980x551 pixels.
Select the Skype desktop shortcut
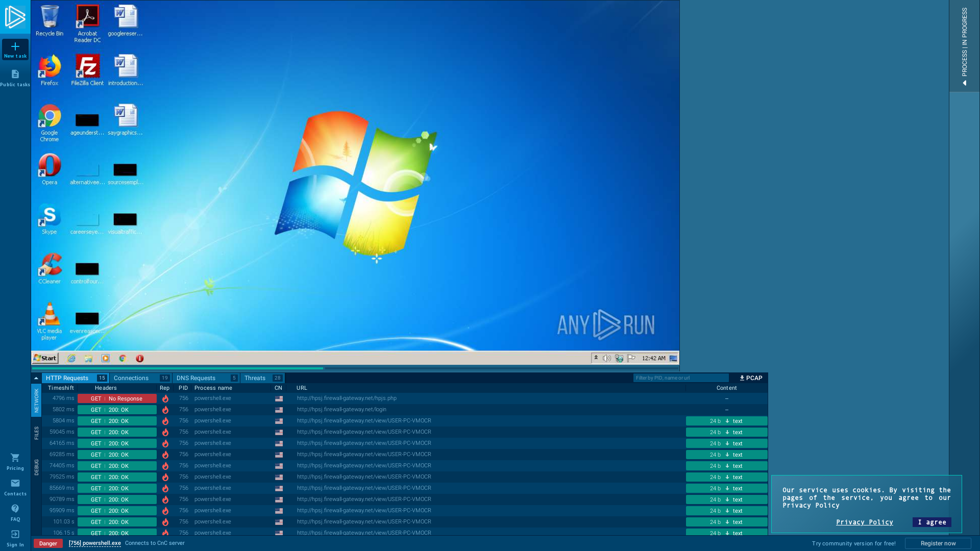(x=50, y=219)
